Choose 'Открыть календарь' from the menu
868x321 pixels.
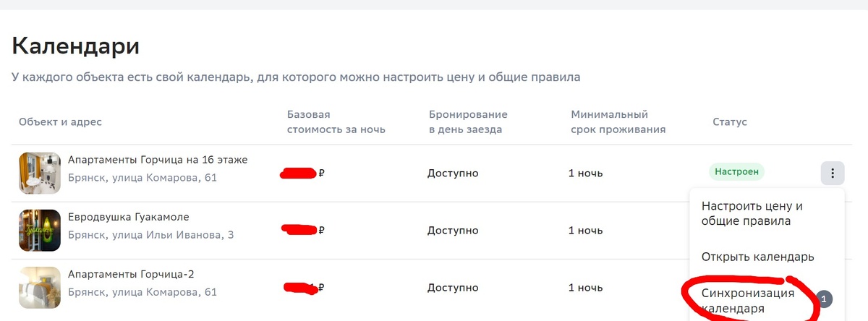pyautogui.click(x=758, y=257)
